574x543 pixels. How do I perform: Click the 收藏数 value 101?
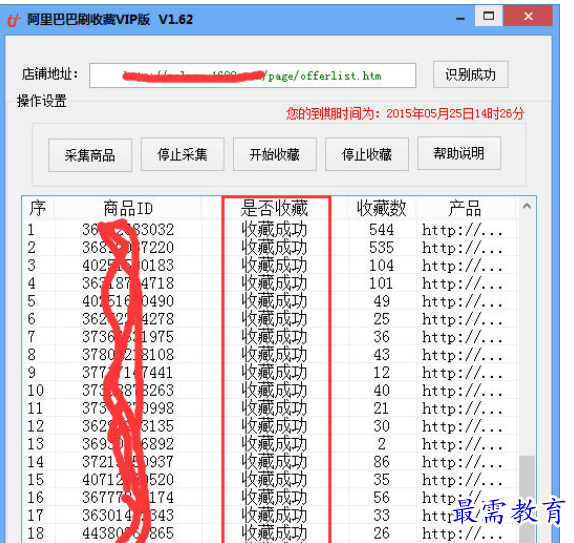click(x=381, y=283)
